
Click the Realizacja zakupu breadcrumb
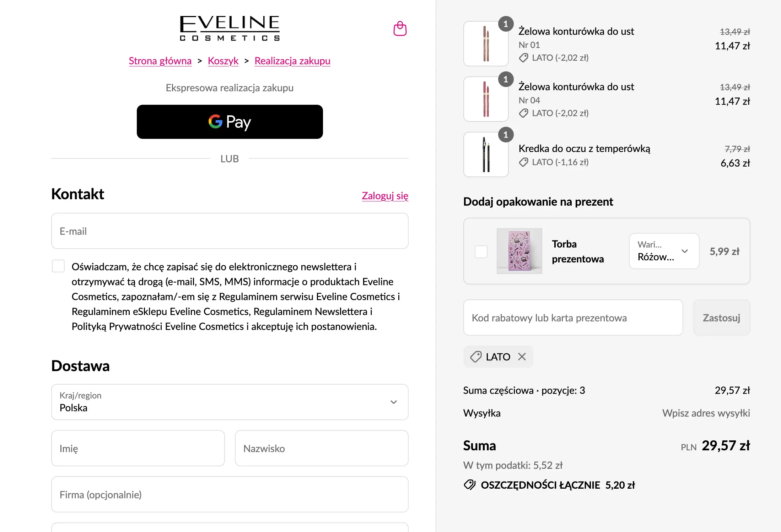[x=292, y=61]
